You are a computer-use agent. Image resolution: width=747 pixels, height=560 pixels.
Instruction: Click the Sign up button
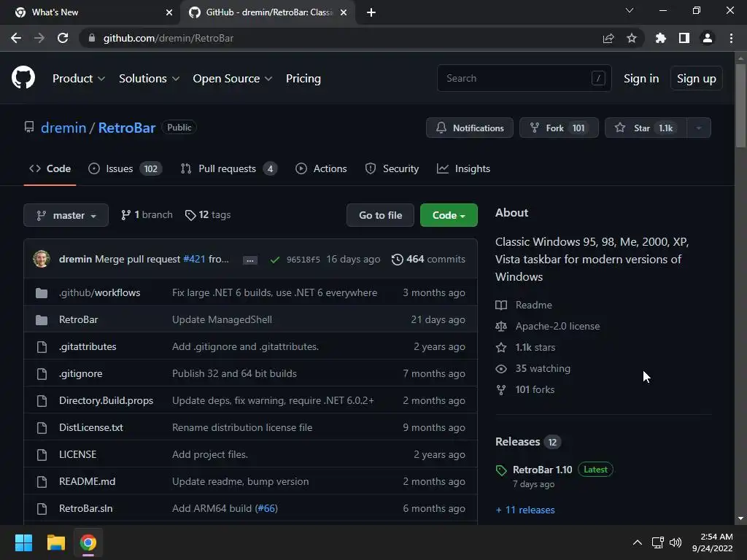point(697,79)
